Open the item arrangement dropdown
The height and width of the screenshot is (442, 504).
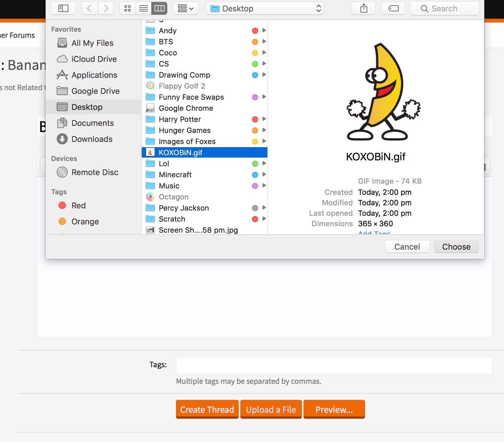185,8
